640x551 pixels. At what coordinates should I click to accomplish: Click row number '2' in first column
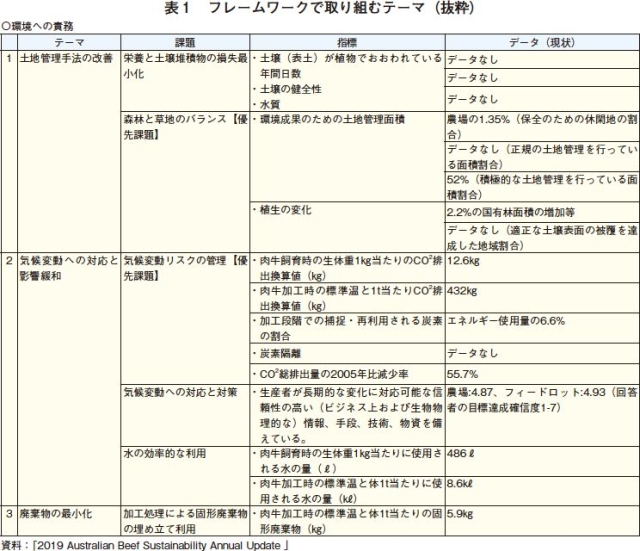point(9,261)
